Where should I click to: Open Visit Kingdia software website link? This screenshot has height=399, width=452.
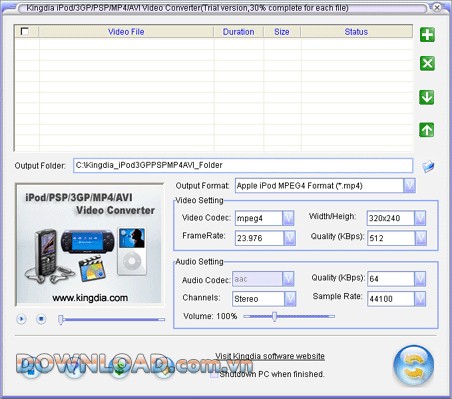[270, 356]
